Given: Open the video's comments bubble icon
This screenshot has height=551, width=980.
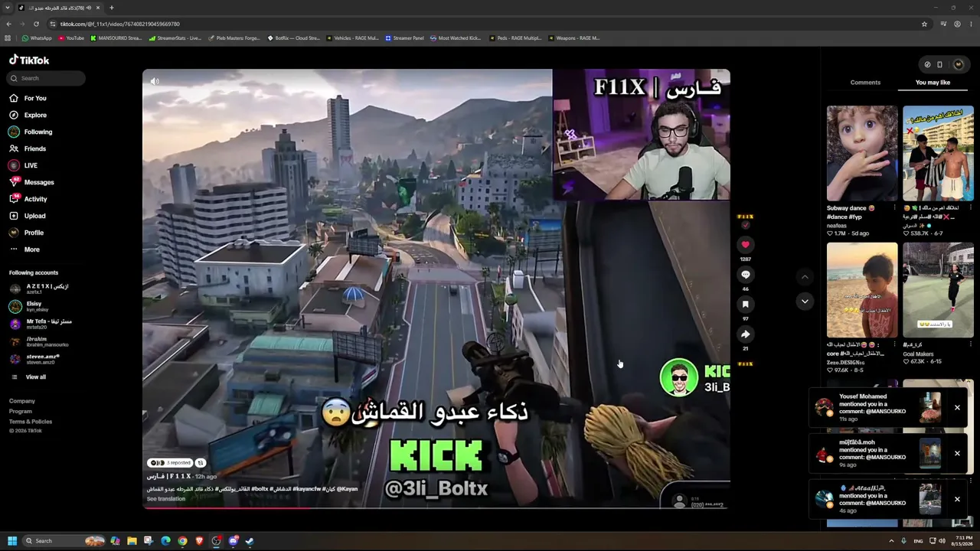Looking at the screenshot, I should pyautogui.click(x=745, y=274).
